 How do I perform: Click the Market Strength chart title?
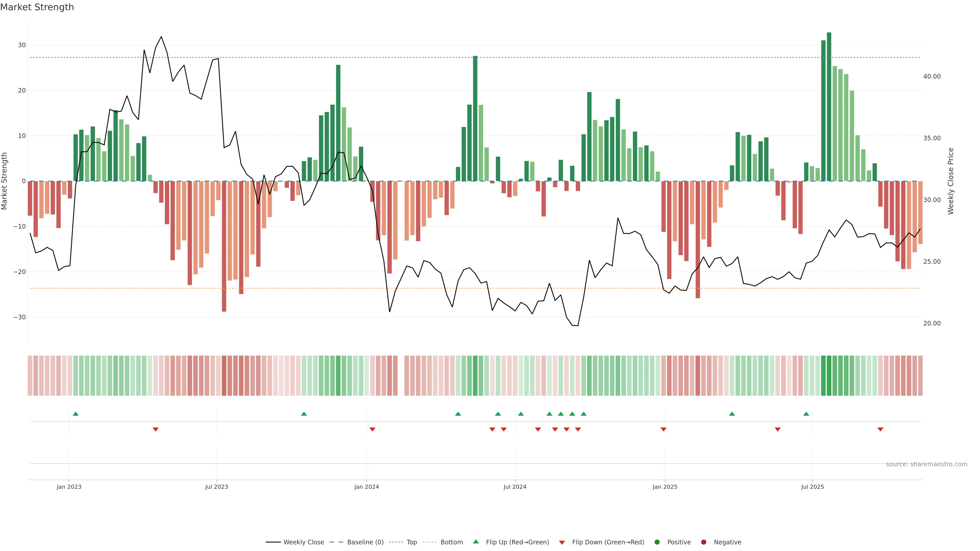pos(37,7)
